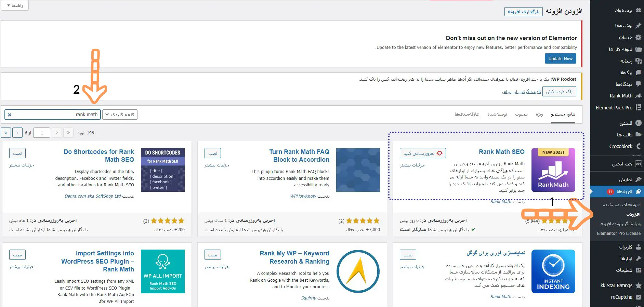Image resolution: width=644 pixels, height=307 pixels.
Task: Open the Rank Math sidebar icon
Action: 638,96
